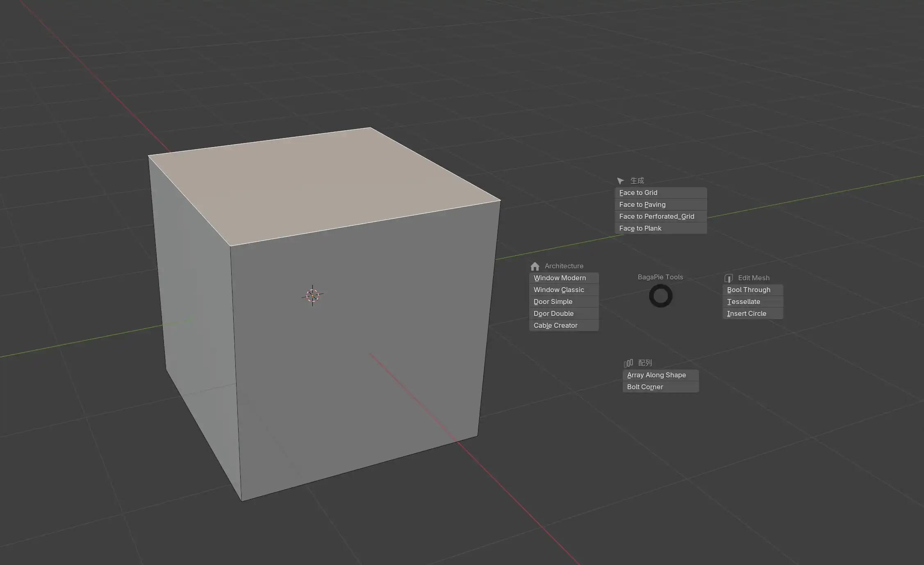Click the 3D cursor on the cube
Viewport: 924px width, 565px height.
coord(312,295)
